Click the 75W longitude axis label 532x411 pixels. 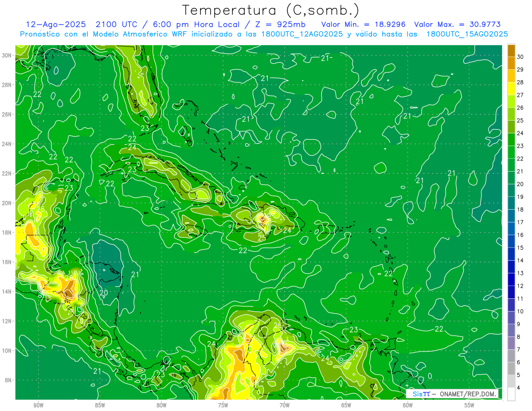tap(223, 405)
